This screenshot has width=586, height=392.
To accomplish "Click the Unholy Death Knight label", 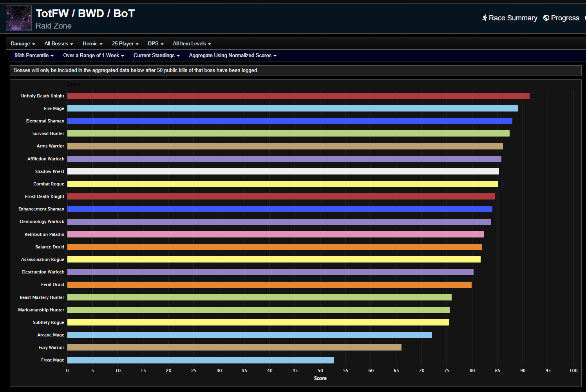I will coord(43,96).
